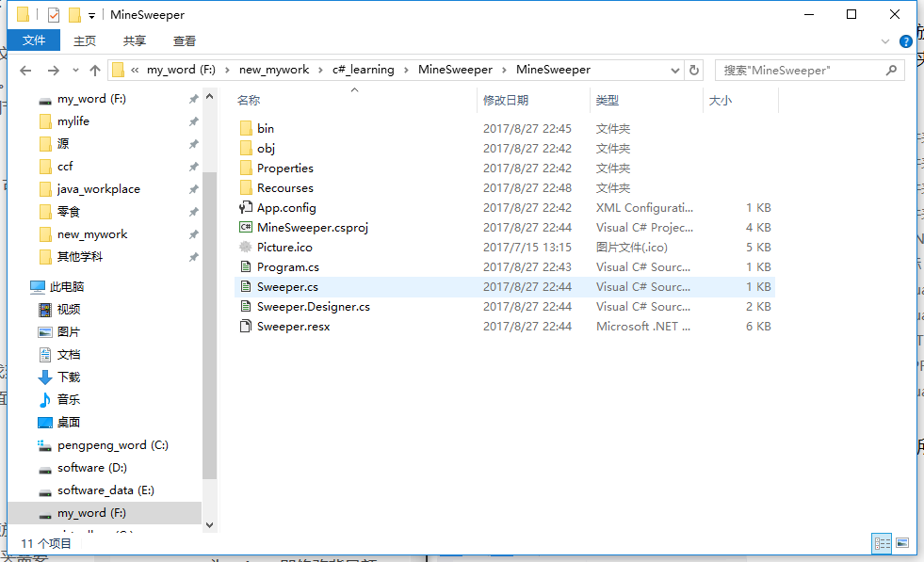Go back to the previous folder
The width and height of the screenshot is (924, 562).
tap(25, 71)
